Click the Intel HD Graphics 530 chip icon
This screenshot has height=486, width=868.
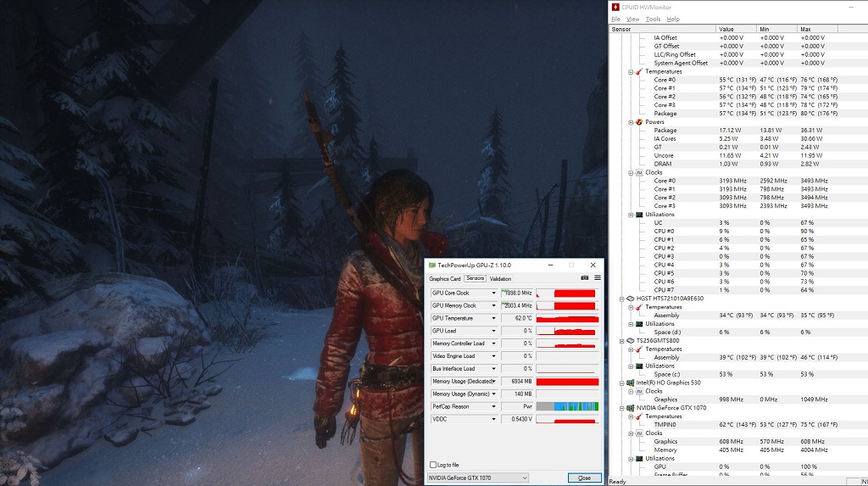point(631,383)
